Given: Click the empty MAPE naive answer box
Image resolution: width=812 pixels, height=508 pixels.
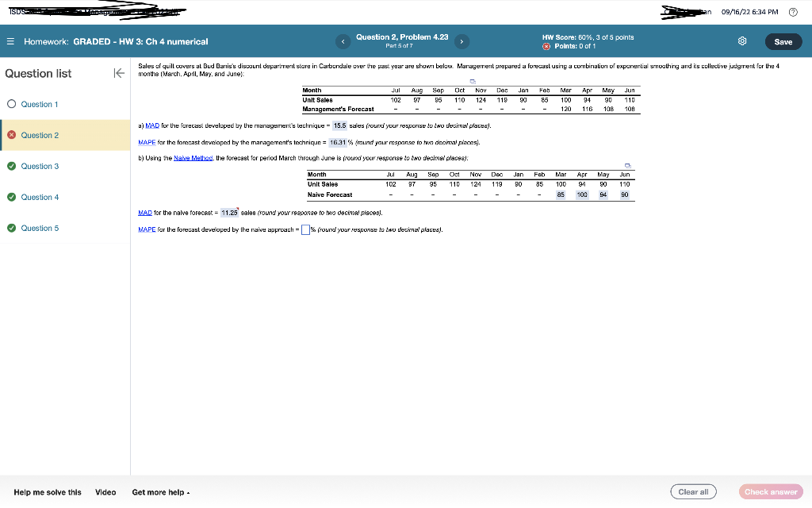Looking at the screenshot, I should pyautogui.click(x=305, y=229).
